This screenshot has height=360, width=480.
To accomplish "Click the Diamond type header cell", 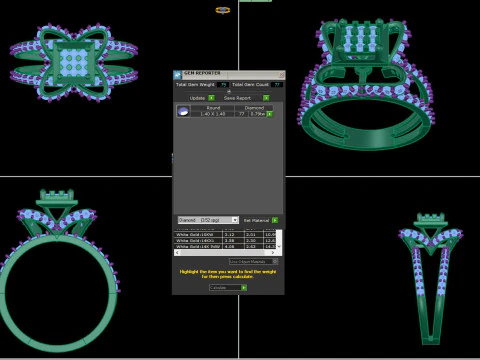I will [x=254, y=108].
